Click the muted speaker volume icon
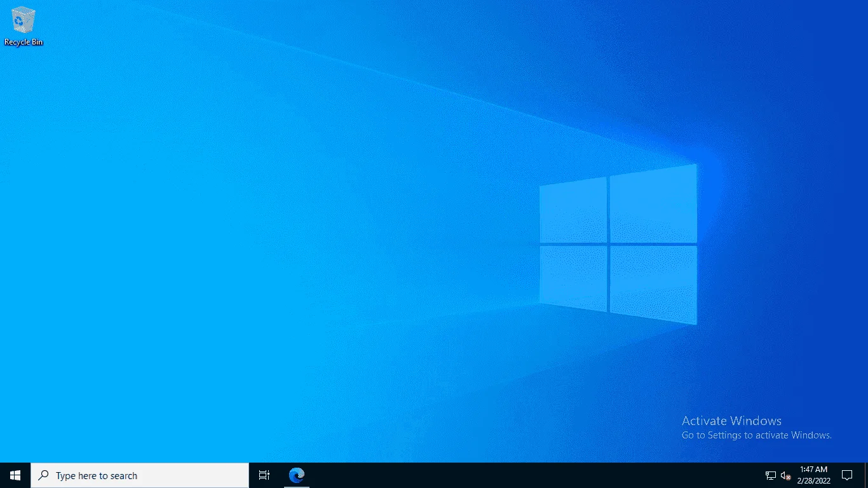This screenshot has width=868, height=488. coord(786,475)
